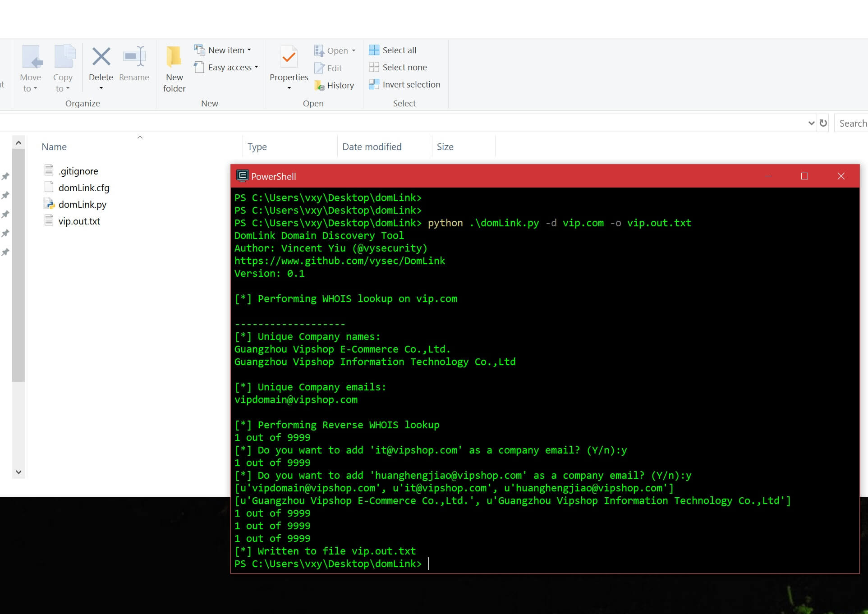Click the domLink.cfg file icon

pyautogui.click(x=49, y=187)
